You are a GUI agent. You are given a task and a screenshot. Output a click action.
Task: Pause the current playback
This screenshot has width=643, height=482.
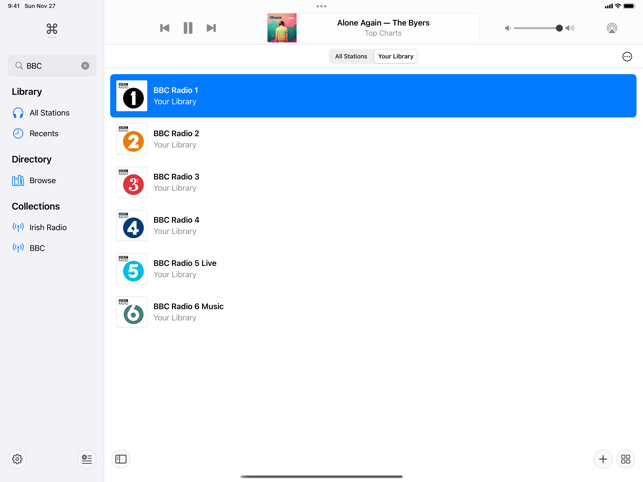coord(188,28)
